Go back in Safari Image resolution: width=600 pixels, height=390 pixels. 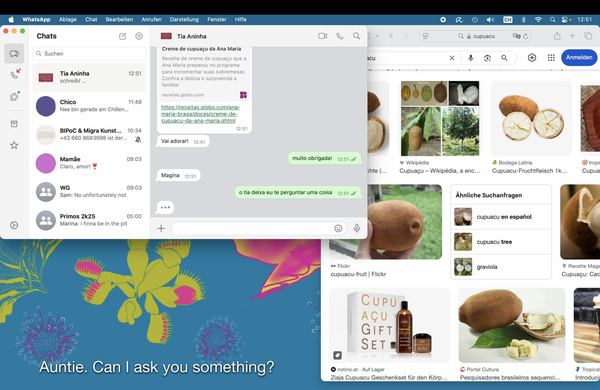pos(391,36)
